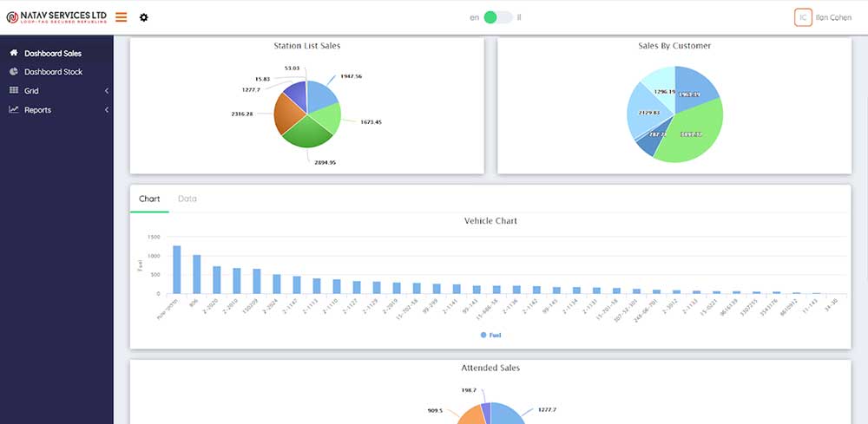The height and width of the screenshot is (424, 868).
Task: Select the 1947.56 label in Station List
Action: 351,76
